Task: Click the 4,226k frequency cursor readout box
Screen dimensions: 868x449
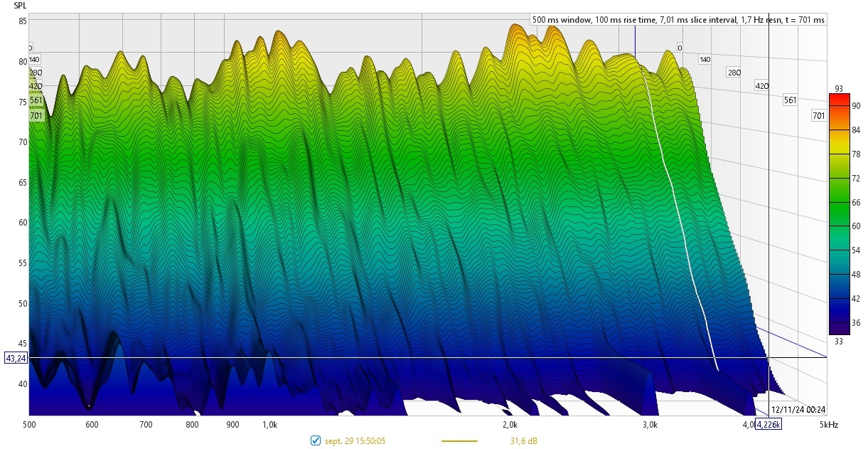Action: pyautogui.click(x=768, y=425)
